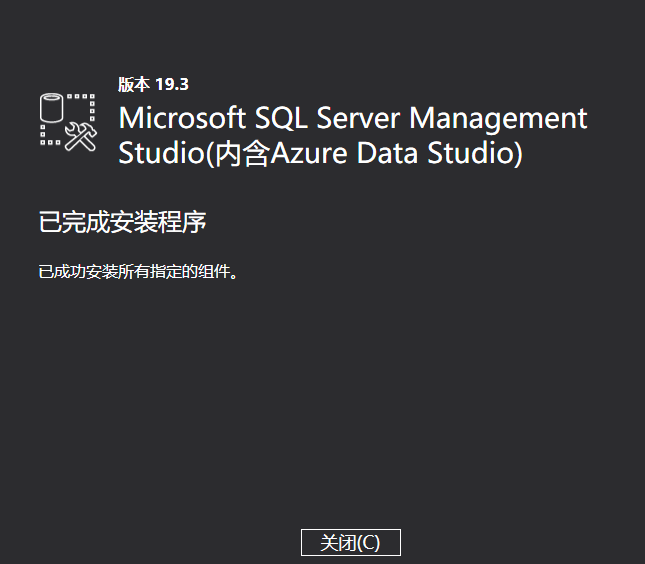
Task: Click the 关闭(C) button
Action: pos(350,542)
